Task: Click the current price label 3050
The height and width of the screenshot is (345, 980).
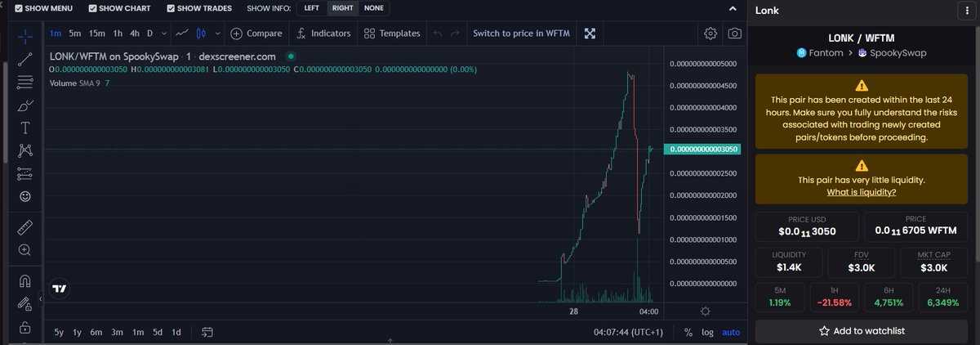Action: [x=702, y=150]
